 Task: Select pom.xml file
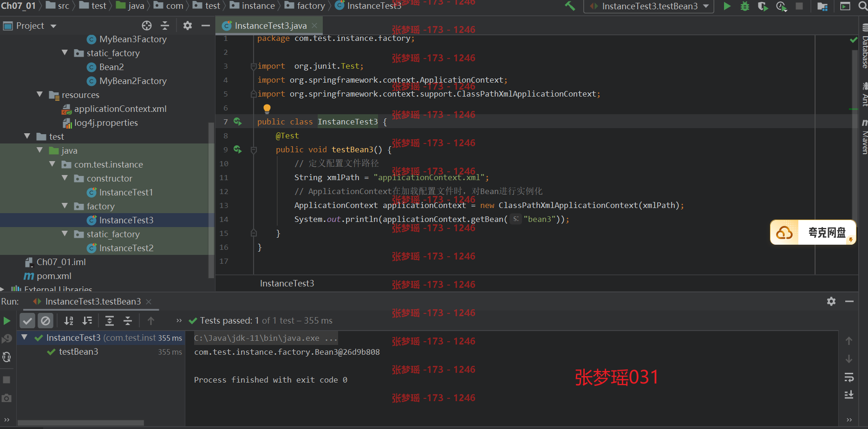pyautogui.click(x=48, y=276)
